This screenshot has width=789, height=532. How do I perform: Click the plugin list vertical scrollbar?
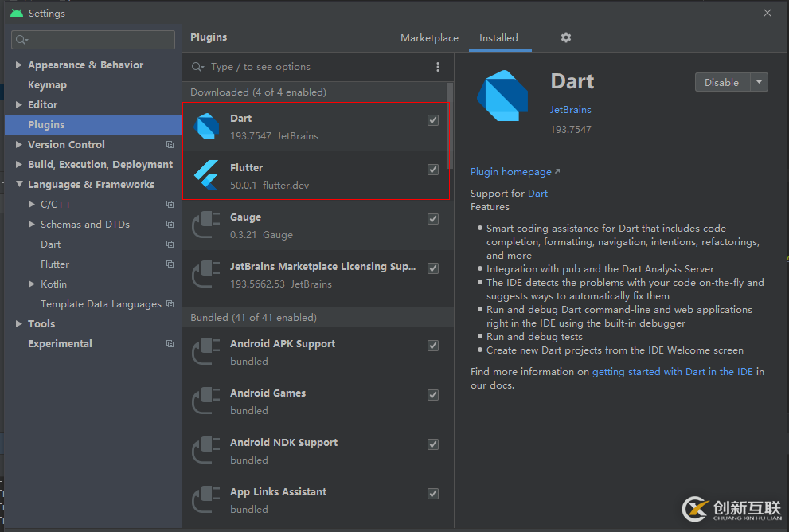pos(450,127)
